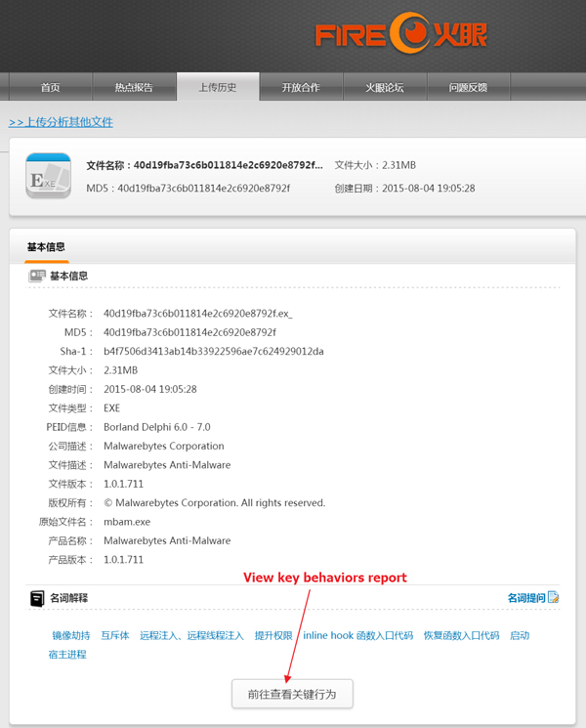This screenshot has height=728, width=586.
Task: Open the inline hook 函数入口代码 link
Action: [x=357, y=635]
